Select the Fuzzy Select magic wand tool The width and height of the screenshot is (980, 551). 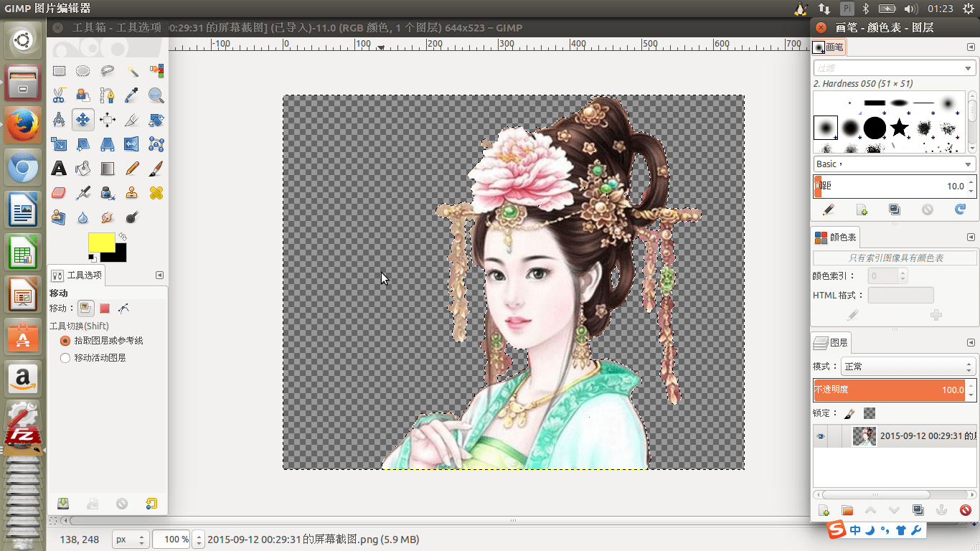pos(132,71)
